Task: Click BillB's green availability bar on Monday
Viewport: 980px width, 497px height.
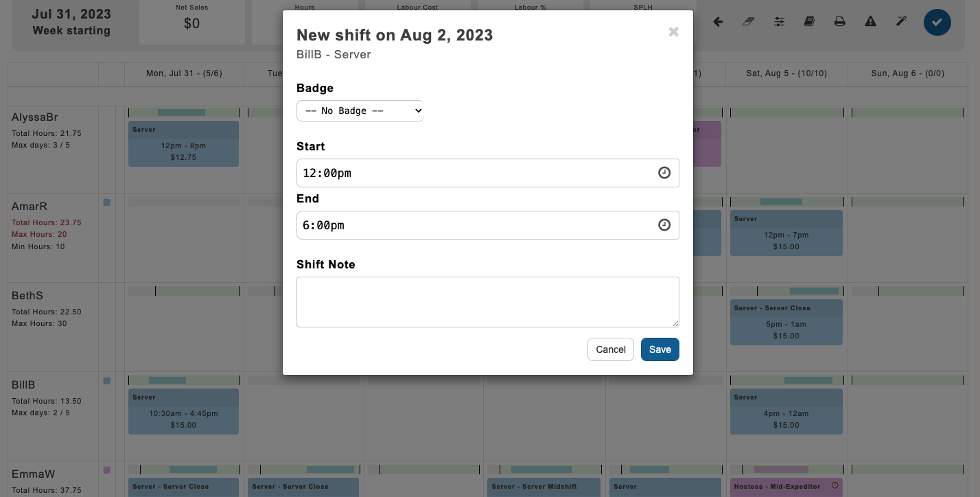Action: [183, 380]
